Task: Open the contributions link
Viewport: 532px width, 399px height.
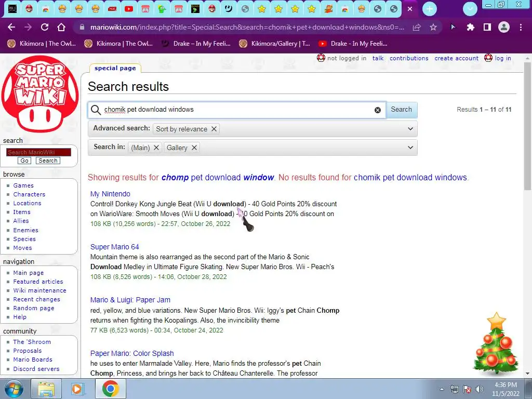Action: tap(409, 58)
